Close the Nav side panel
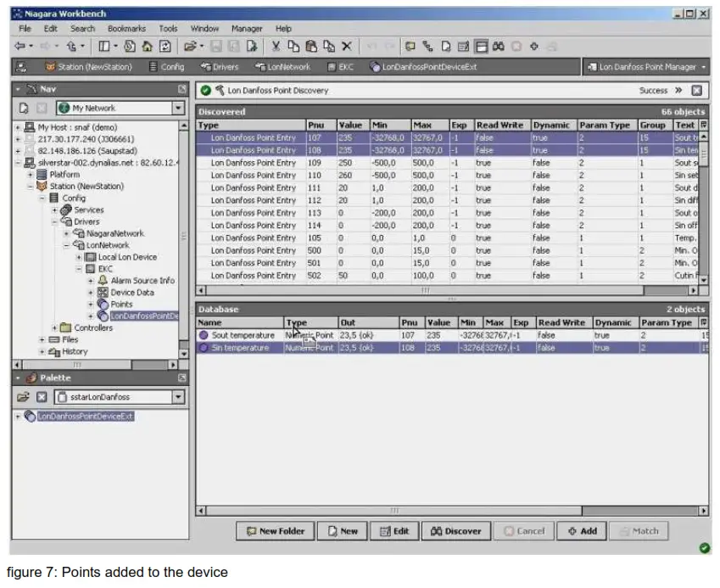Image resolution: width=720 pixels, height=588 pixels. [x=181, y=89]
